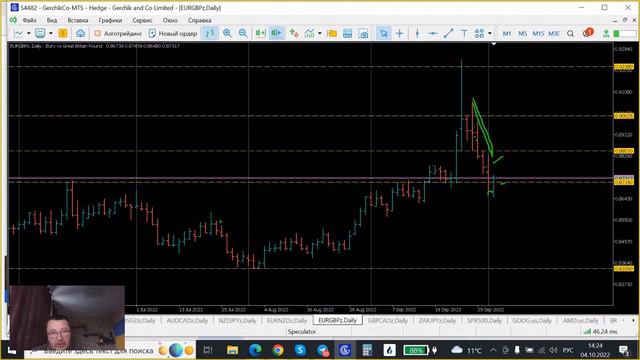Screen dimensions: 640x360
Task: Click the yellow dollar symbols icon
Action: tap(63, 33)
